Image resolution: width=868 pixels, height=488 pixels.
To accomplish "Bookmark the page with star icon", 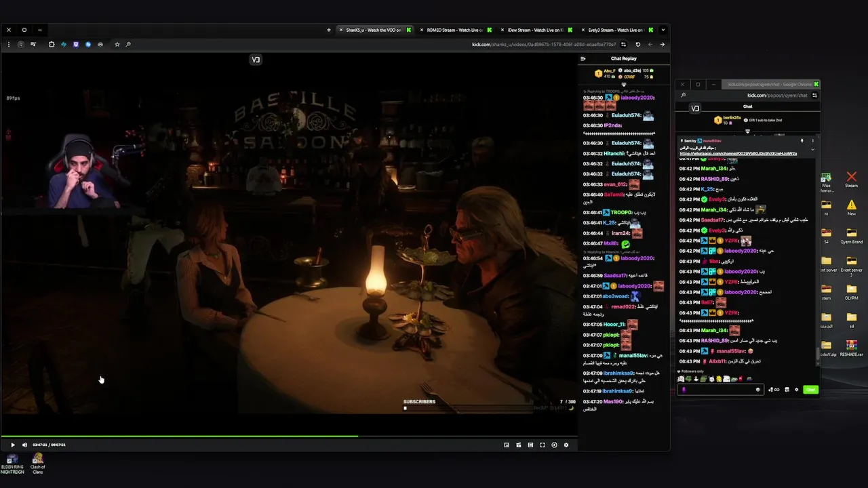I will [x=117, y=45].
